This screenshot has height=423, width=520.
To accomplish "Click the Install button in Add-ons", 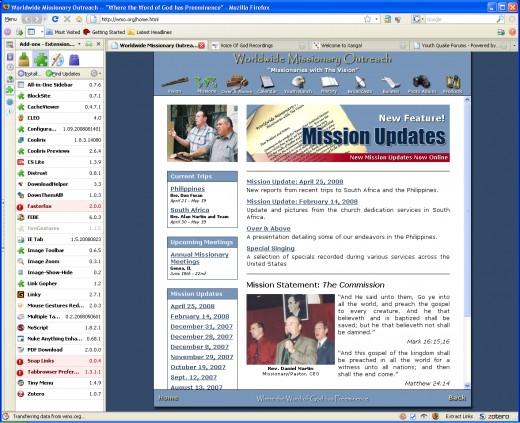I will point(29,73).
